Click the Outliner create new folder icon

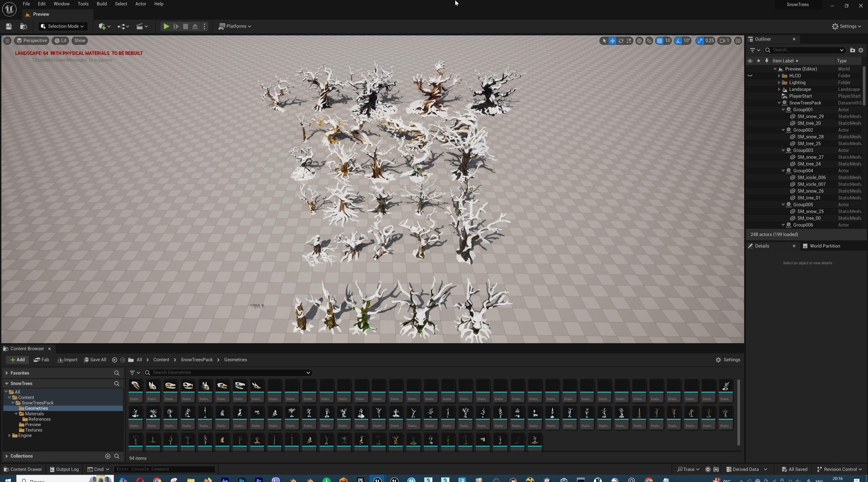pyautogui.click(x=853, y=50)
